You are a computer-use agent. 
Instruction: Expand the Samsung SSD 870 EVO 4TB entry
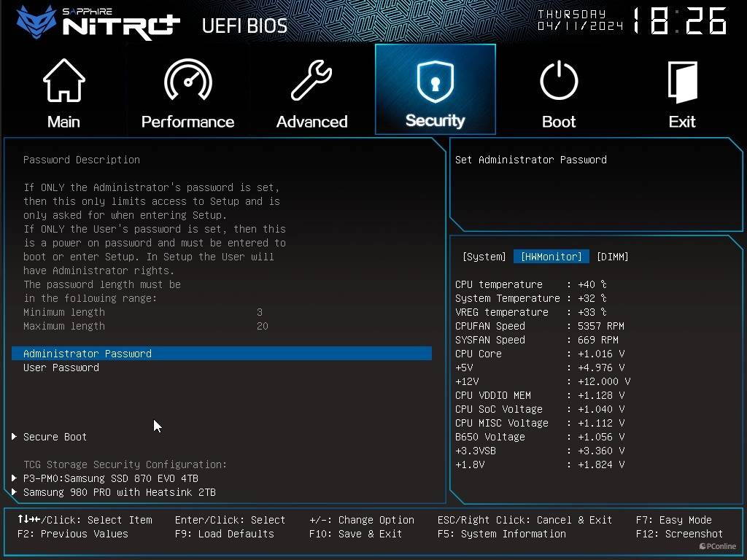[111, 478]
